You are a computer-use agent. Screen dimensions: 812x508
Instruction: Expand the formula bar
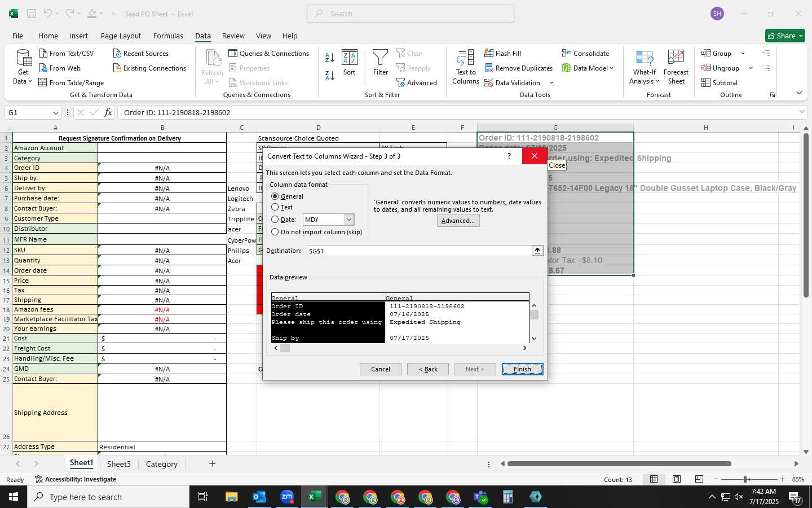click(x=802, y=112)
